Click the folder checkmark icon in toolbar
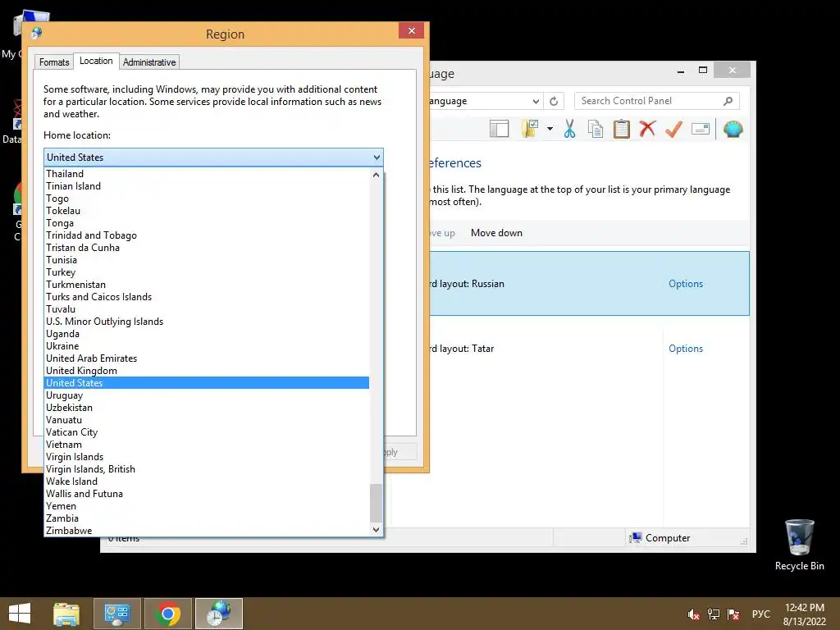This screenshot has height=630, width=840. coord(530,129)
